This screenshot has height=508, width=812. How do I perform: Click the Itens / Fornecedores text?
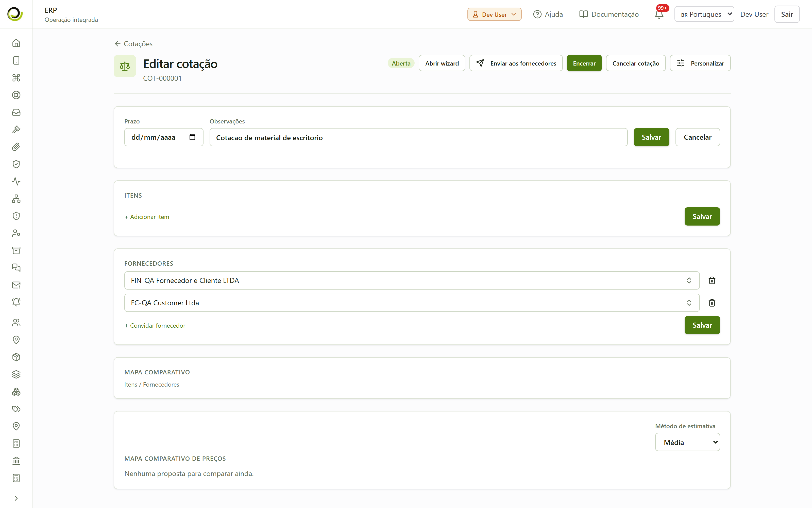point(152,384)
